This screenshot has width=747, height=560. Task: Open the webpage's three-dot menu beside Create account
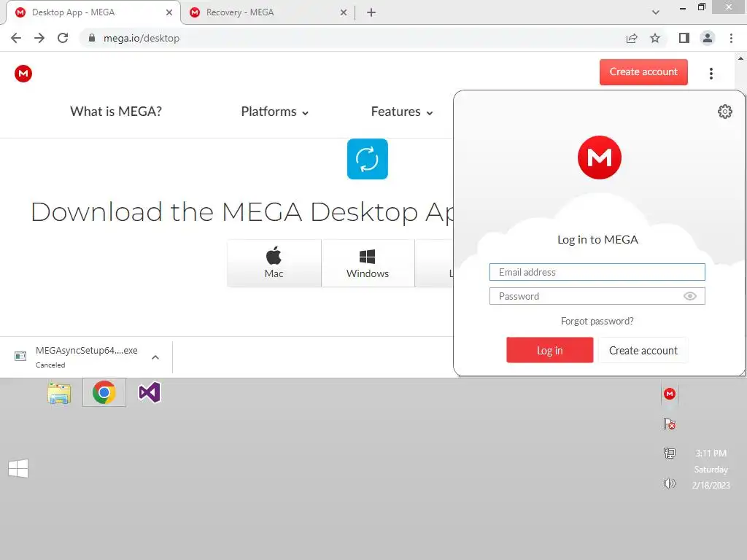(x=711, y=74)
